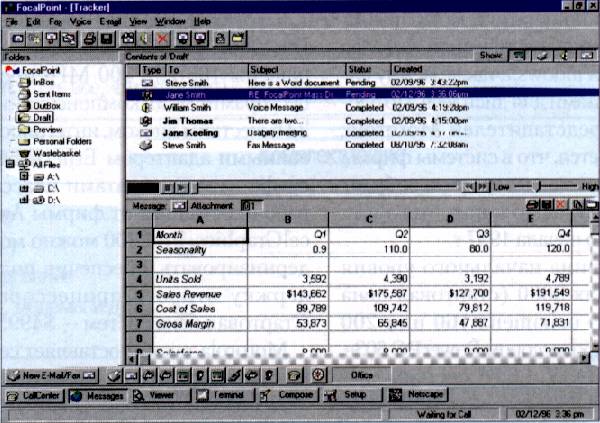Click the blue folder icon starting the top toolbar

point(18,39)
